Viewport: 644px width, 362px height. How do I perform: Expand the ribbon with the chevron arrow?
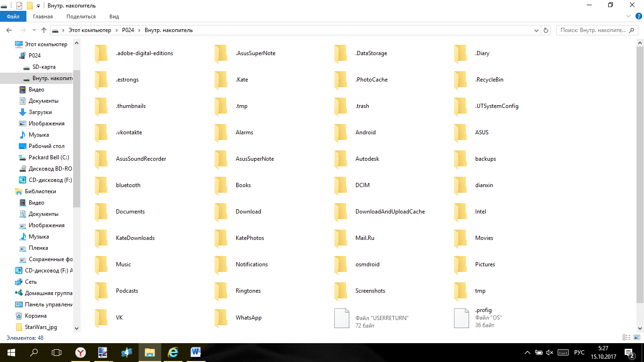pyautogui.click(x=628, y=16)
